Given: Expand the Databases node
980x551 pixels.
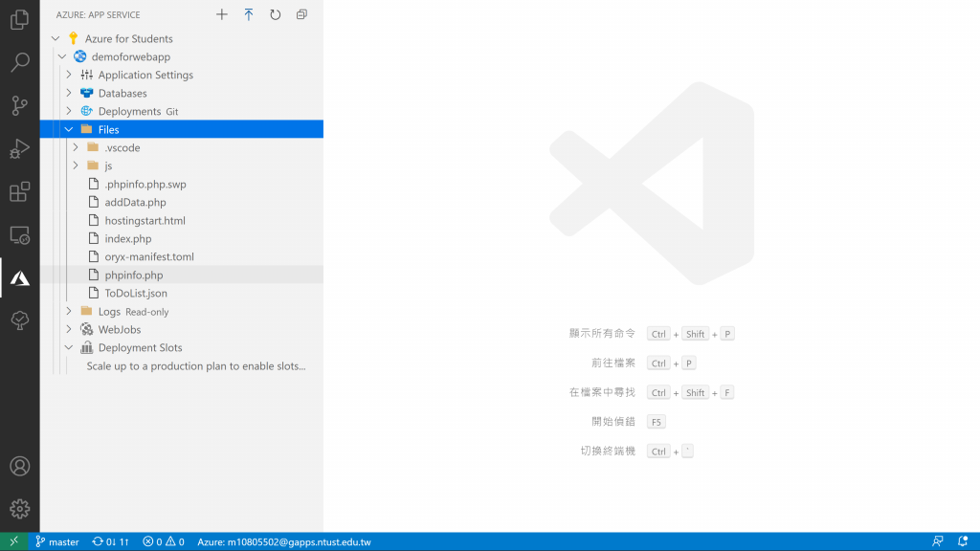Looking at the screenshot, I should [x=69, y=93].
